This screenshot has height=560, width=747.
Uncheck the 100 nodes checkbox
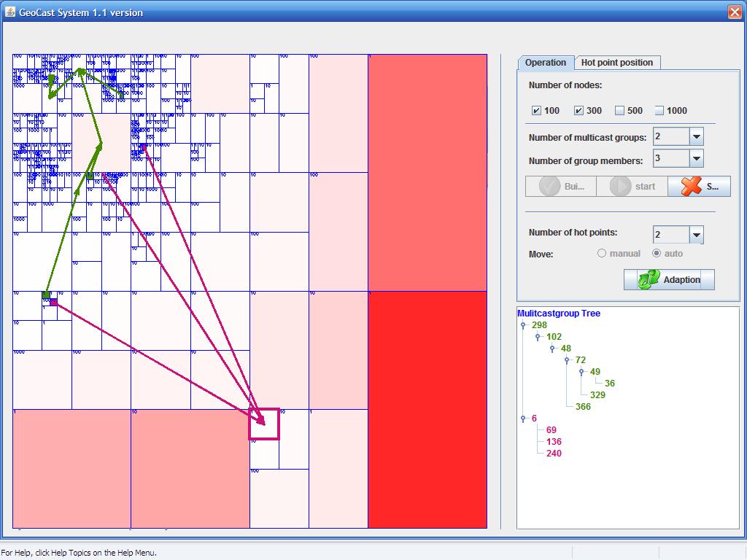(537, 111)
